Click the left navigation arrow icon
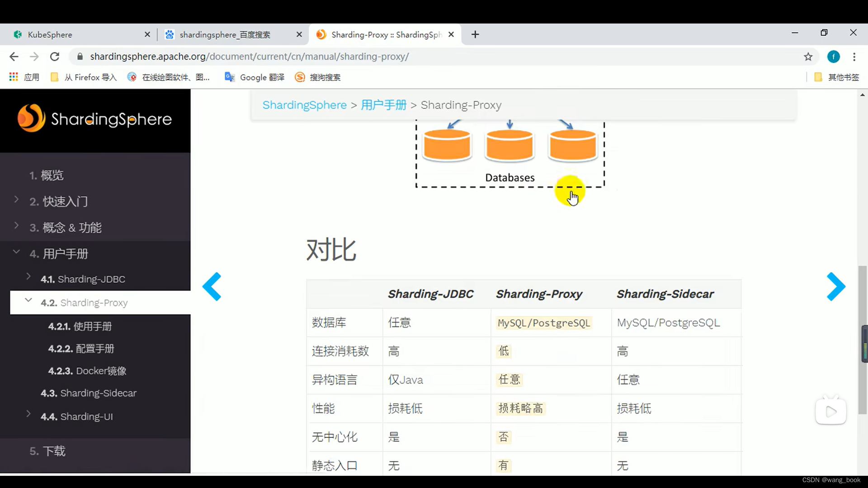This screenshot has width=868, height=488. 213,286
